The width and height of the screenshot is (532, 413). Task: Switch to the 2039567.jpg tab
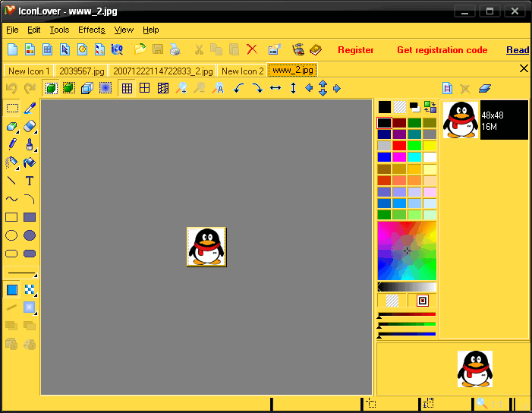(x=81, y=71)
